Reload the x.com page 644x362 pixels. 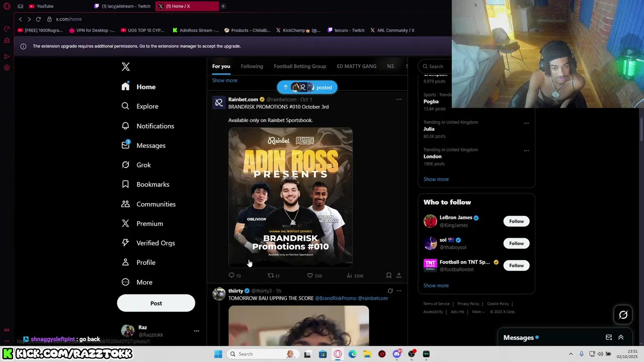pos(38,19)
